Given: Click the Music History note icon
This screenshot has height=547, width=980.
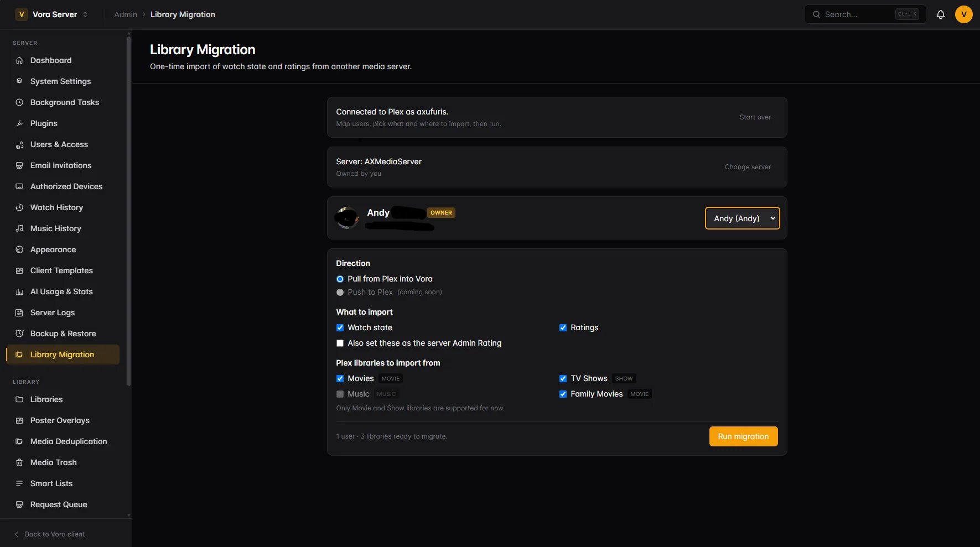Looking at the screenshot, I should [x=19, y=228].
